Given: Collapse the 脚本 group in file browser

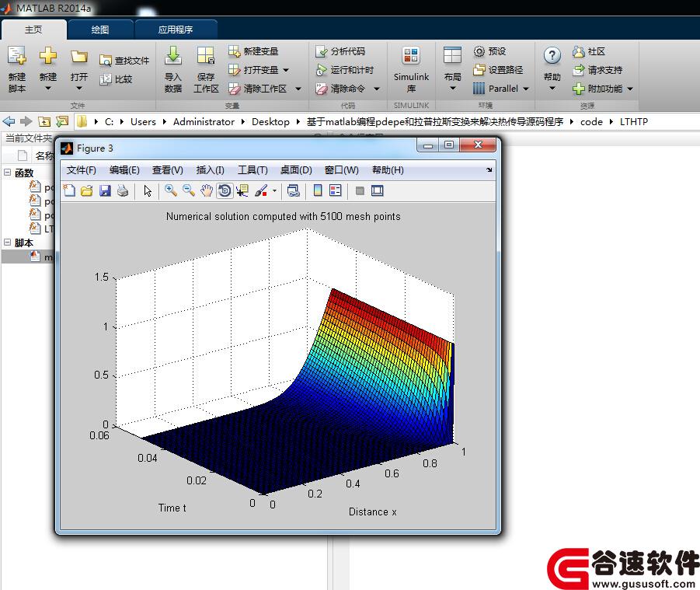Looking at the screenshot, I should [x=8, y=242].
